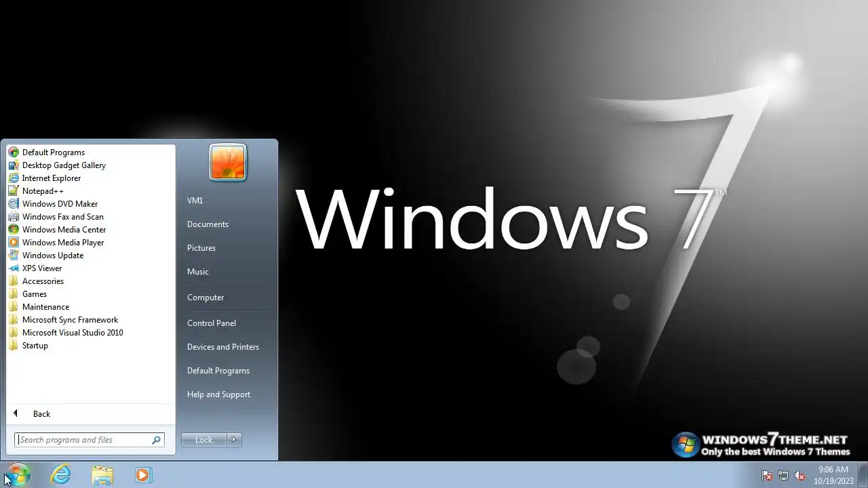Click the search magnifier icon

tap(157, 440)
